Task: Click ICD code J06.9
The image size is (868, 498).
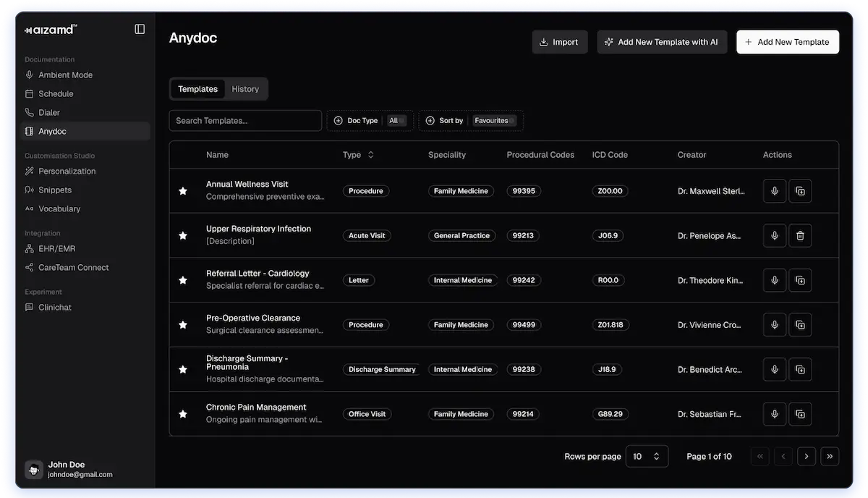Action: coord(608,235)
